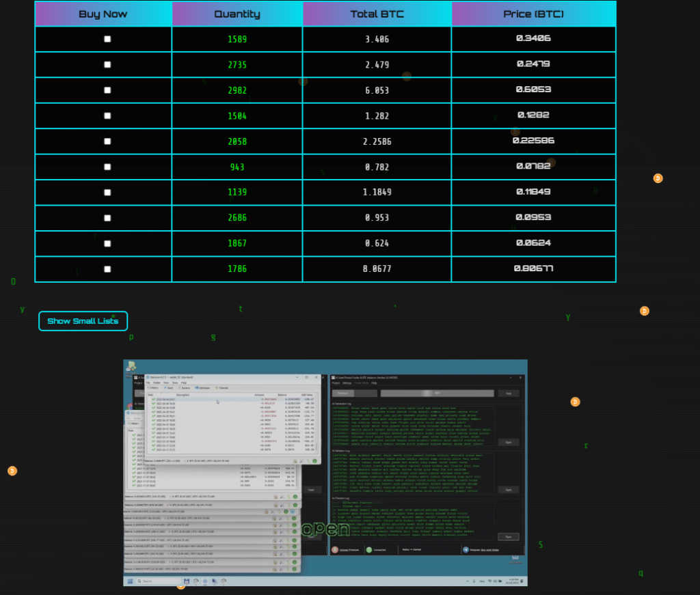The width and height of the screenshot is (700, 595).
Task: Enable the checkbox beside quantity 1504
Action: click(x=107, y=115)
